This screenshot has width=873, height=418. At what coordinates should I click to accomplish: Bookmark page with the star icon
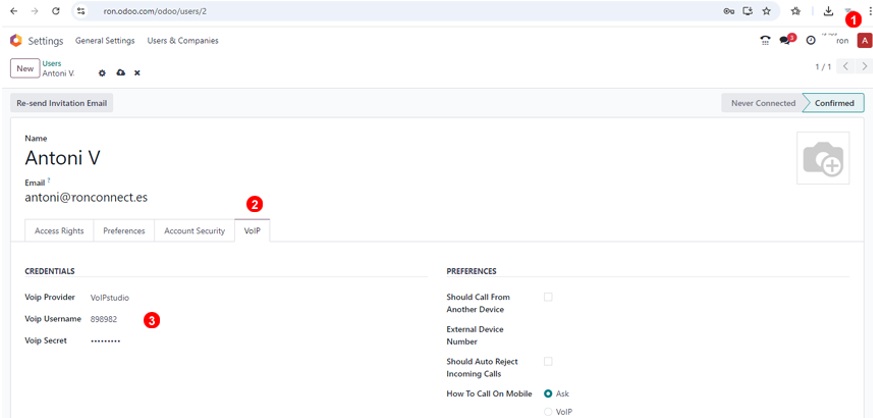coord(766,11)
